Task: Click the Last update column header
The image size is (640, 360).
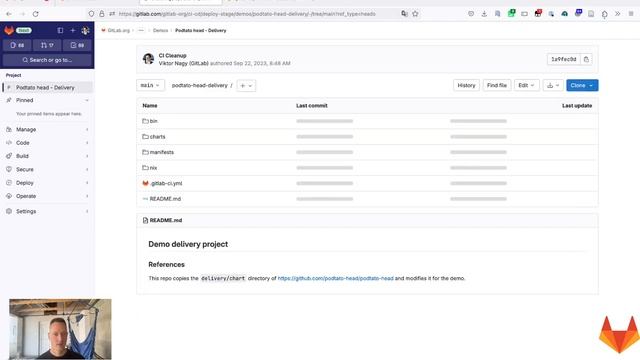Action: 577,106
